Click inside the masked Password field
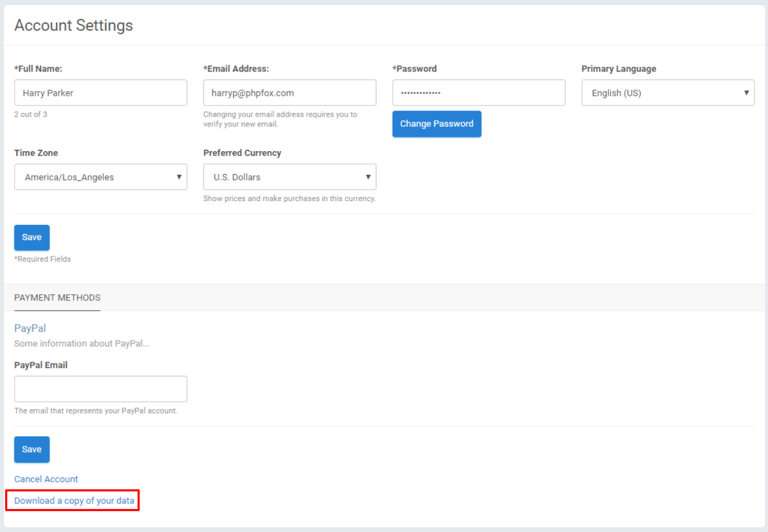The height and width of the screenshot is (532, 768). click(478, 93)
